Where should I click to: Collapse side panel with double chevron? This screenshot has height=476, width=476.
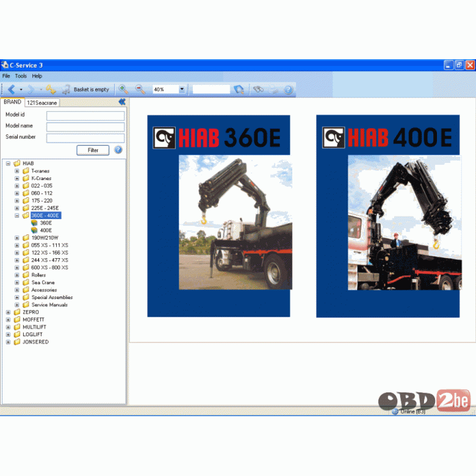coord(122,102)
